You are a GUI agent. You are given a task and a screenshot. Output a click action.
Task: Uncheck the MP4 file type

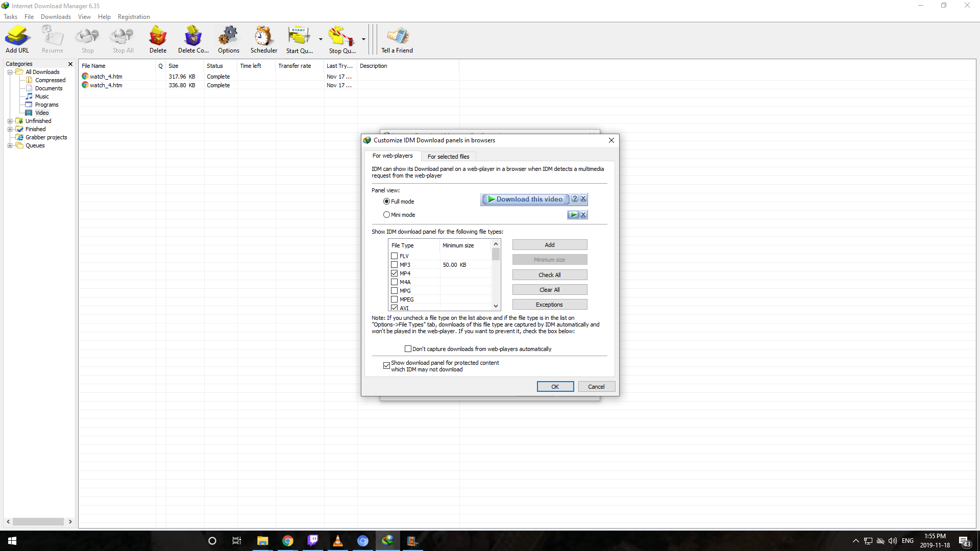click(394, 273)
